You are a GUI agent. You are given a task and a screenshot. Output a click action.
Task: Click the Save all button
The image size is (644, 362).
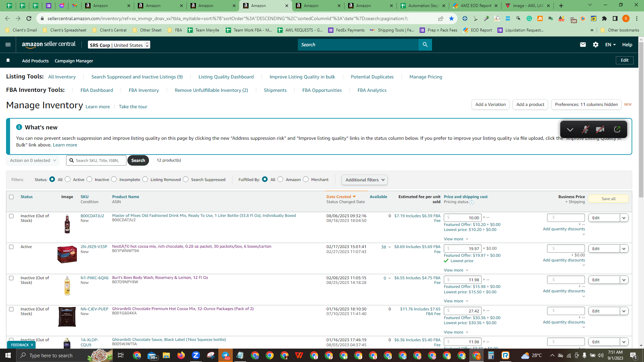608,199
